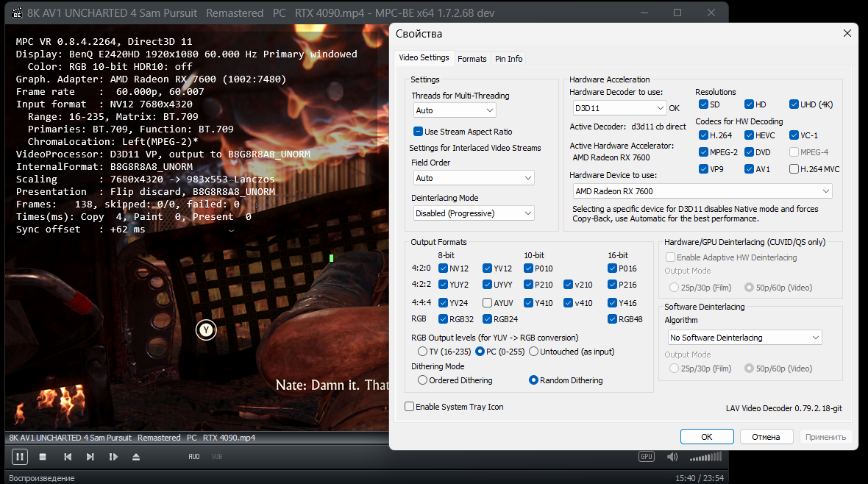Enable AYUV output format
The image size is (868, 484).
pos(487,303)
